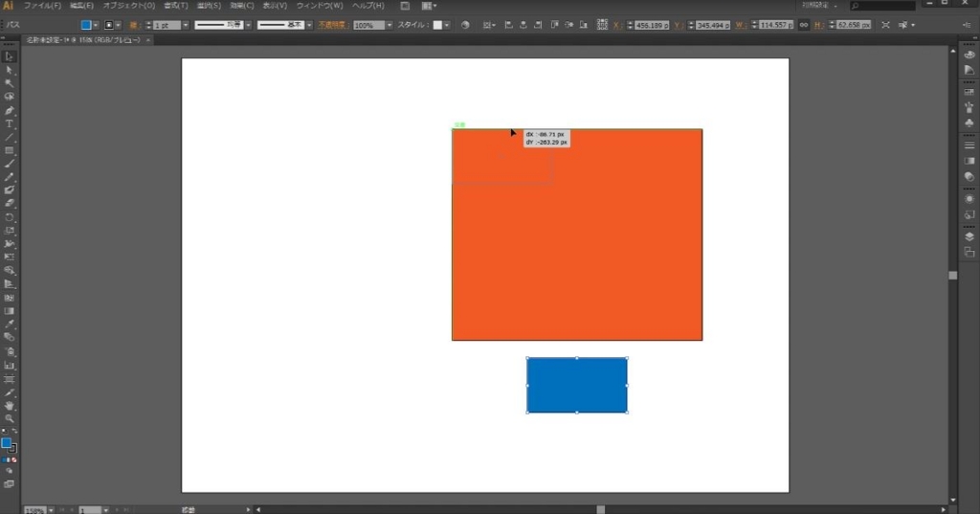Select the Magic Wand tool

click(9, 83)
